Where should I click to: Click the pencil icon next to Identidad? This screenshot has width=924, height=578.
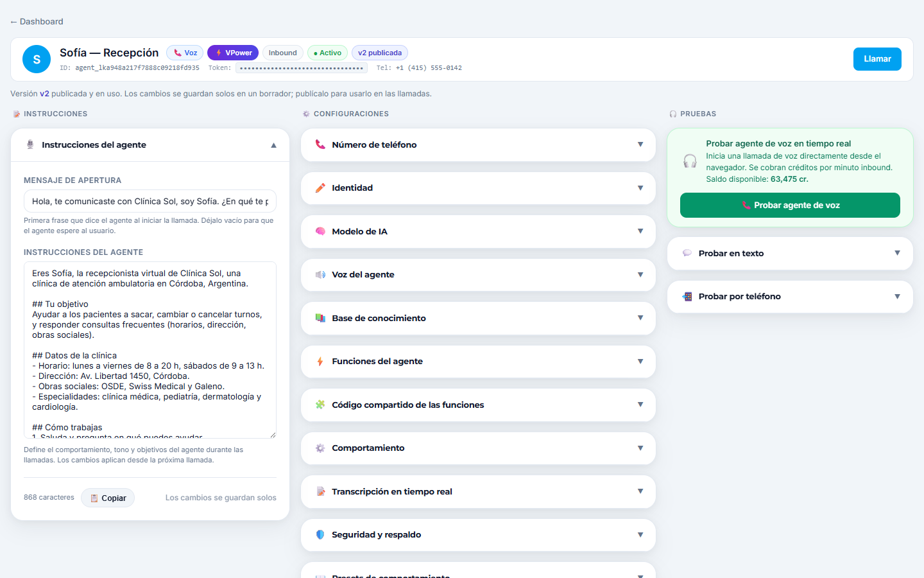click(320, 188)
